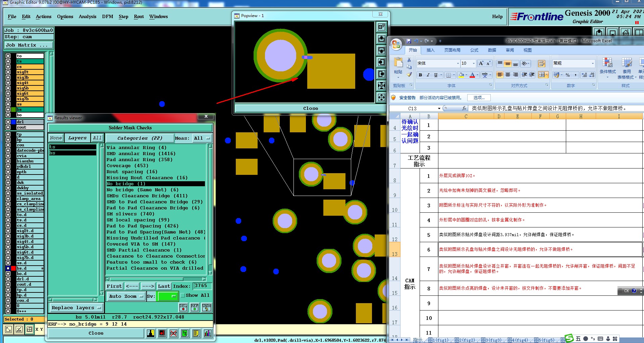This screenshot has width=644, height=343.
Task: Enable the Show All checkbox
Action: [x=183, y=295]
